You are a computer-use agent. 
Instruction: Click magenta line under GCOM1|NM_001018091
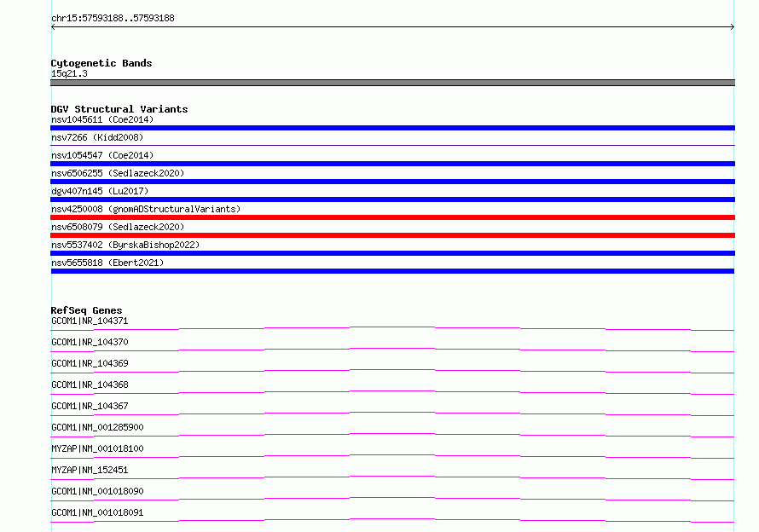(392, 520)
